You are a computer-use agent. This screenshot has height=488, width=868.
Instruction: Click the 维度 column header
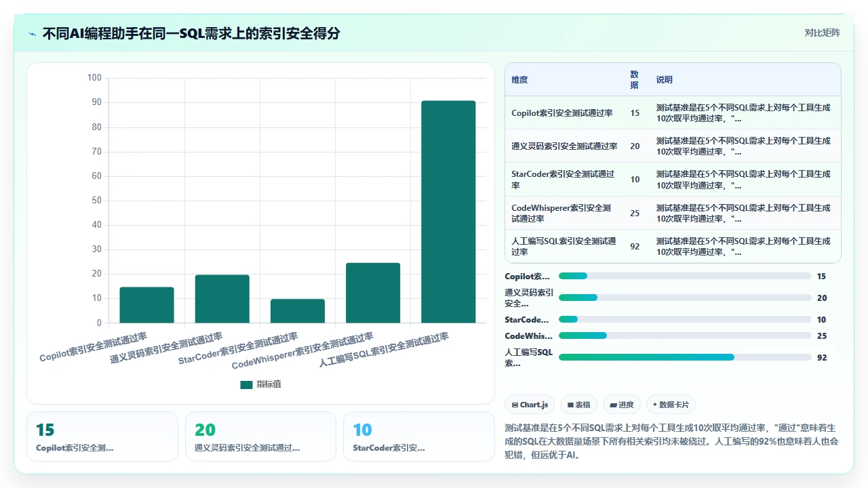pos(519,80)
